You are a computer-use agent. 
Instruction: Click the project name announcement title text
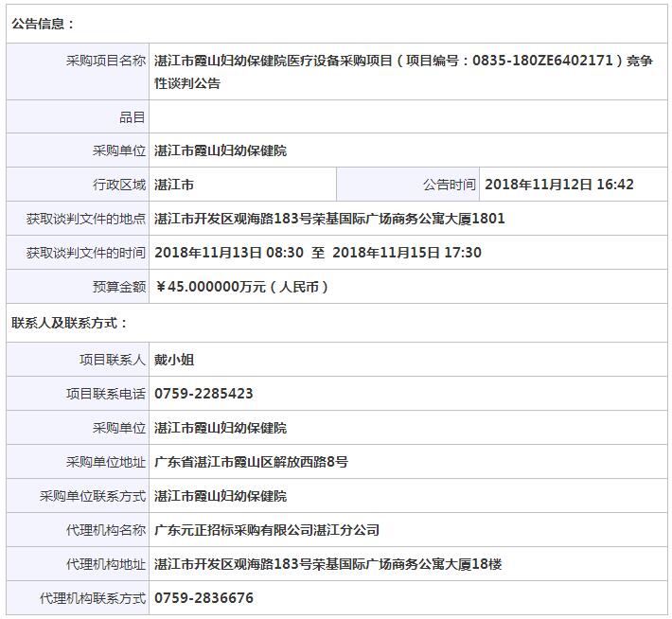[x=402, y=71]
